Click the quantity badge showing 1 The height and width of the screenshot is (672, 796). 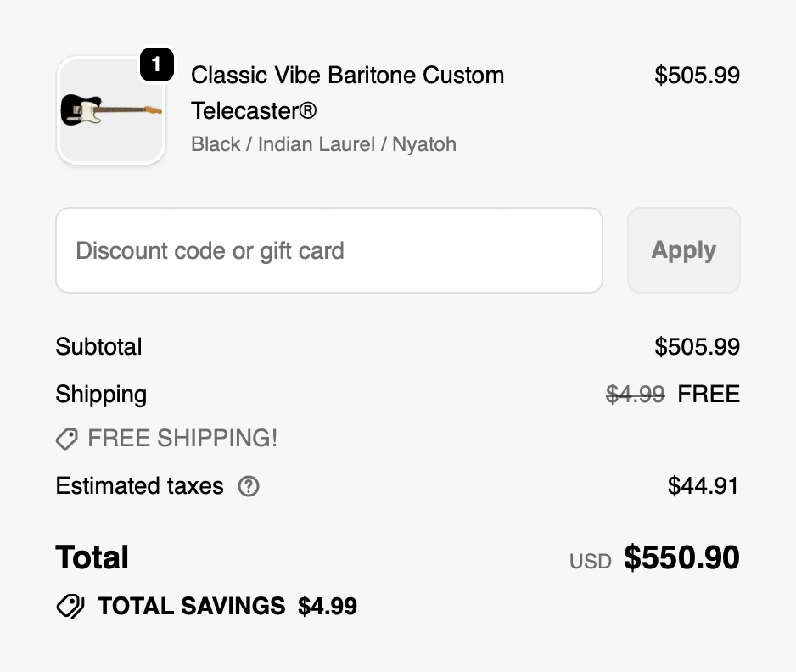(156, 64)
